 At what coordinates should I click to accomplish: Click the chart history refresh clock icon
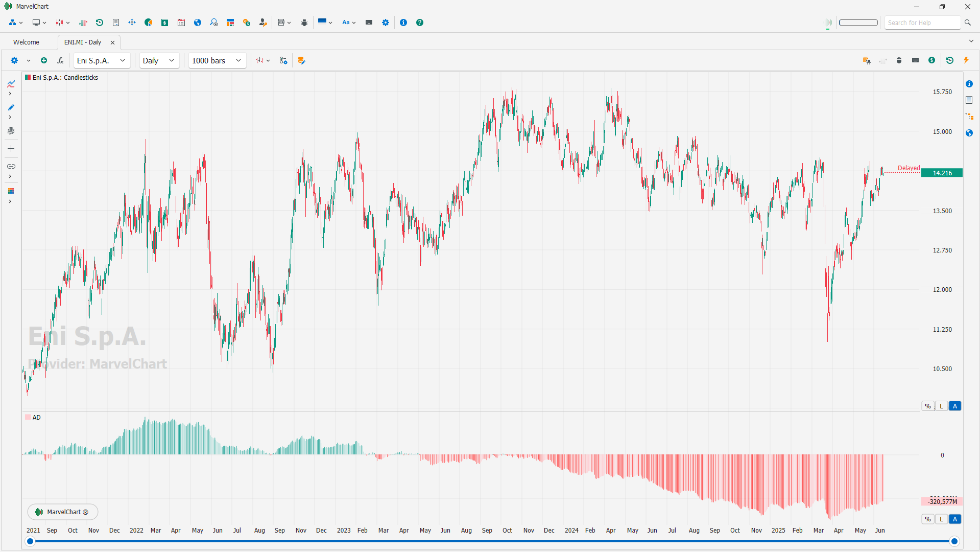tap(950, 60)
